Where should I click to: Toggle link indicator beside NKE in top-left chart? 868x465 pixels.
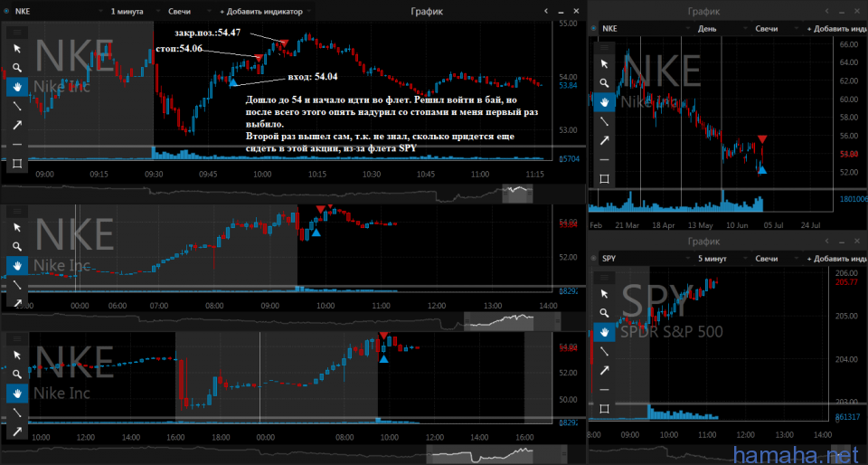click(x=7, y=11)
